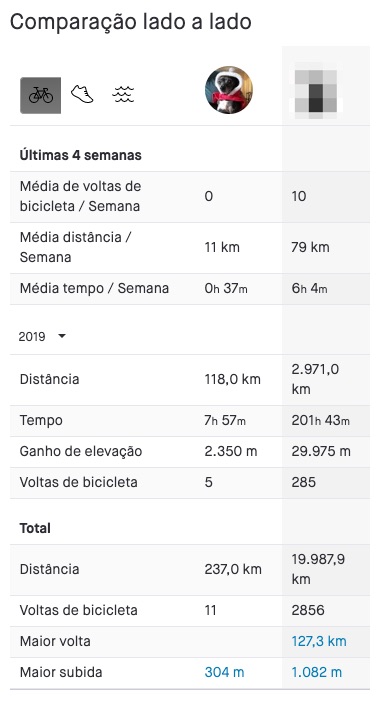Expand the 2019 year dropdown
Screen dimensions: 379x701
pyautogui.click(x=42, y=336)
